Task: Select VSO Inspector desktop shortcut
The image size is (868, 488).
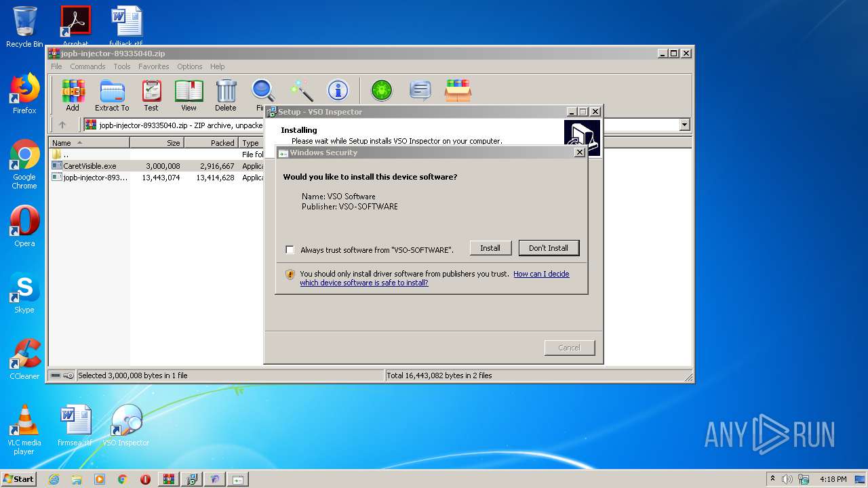Action: pyautogui.click(x=126, y=426)
